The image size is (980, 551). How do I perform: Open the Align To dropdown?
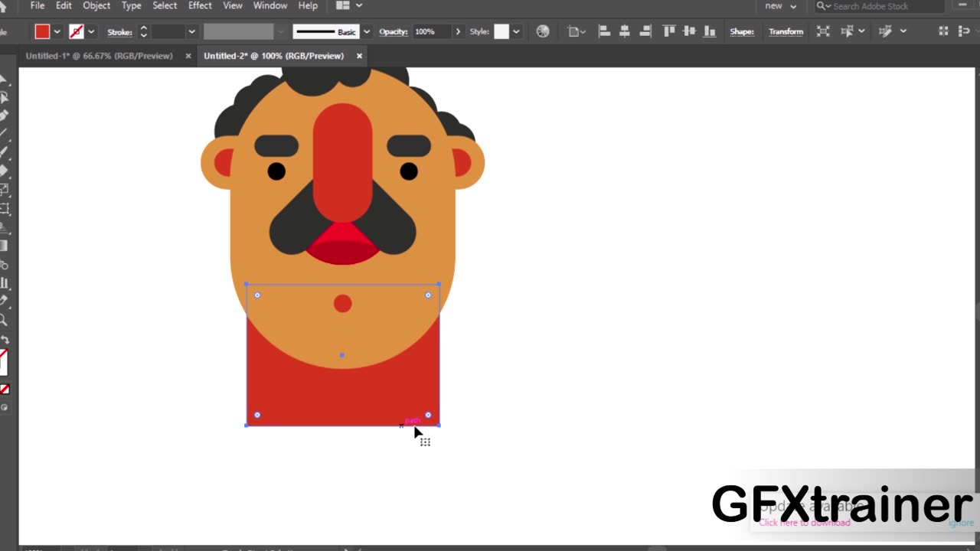click(578, 31)
